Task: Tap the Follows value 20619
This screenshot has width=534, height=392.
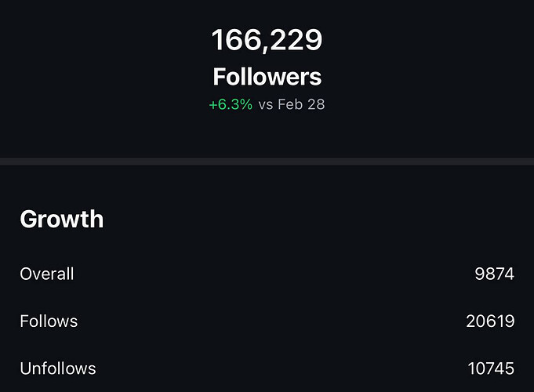Action: point(490,321)
